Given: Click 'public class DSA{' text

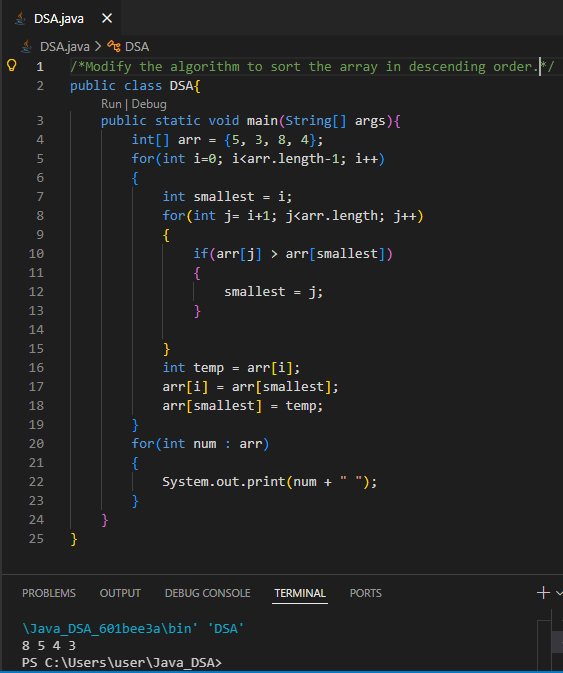Looking at the screenshot, I should pyautogui.click(x=135, y=86).
